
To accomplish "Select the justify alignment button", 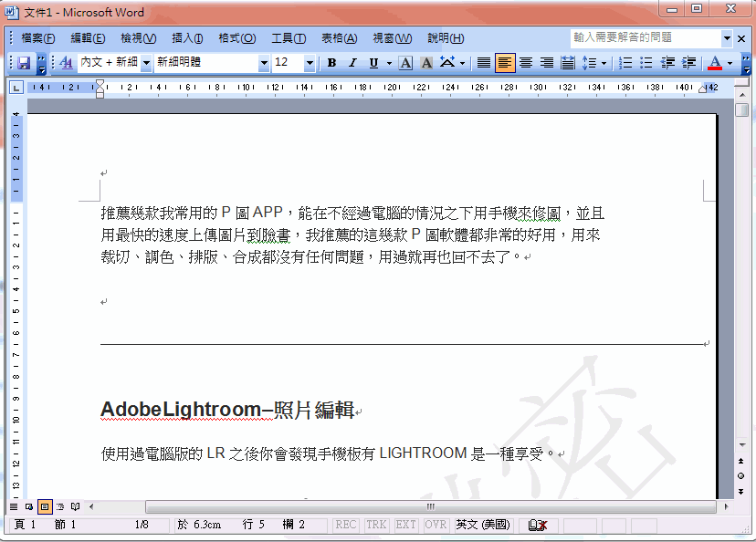I will coord(484,63).
